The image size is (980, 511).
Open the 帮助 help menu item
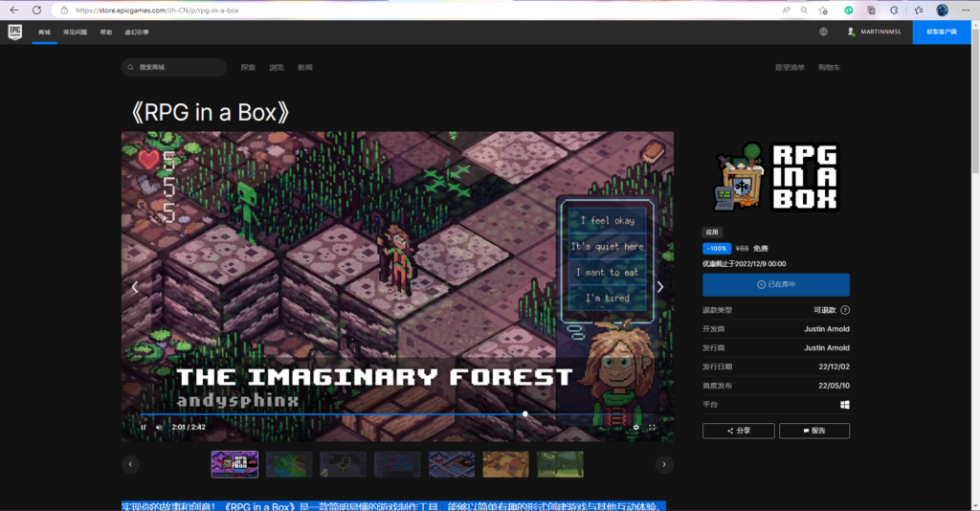pos(105,32)
